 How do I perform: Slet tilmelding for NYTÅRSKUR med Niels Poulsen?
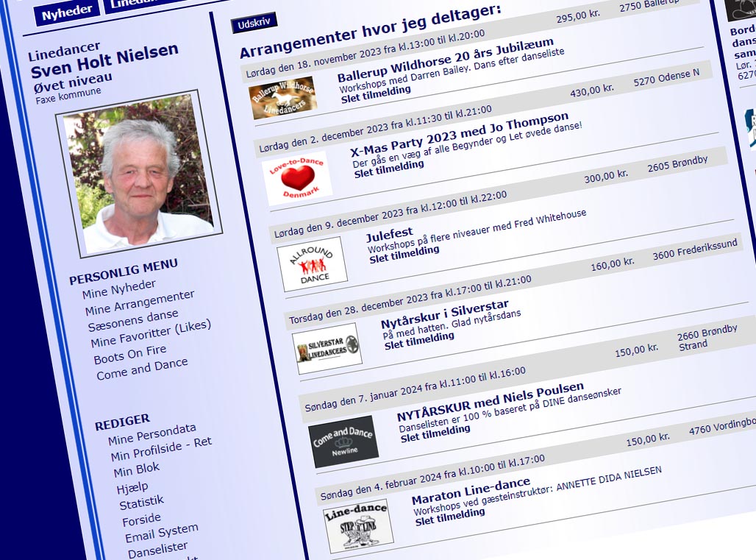(x=435, y=434)
